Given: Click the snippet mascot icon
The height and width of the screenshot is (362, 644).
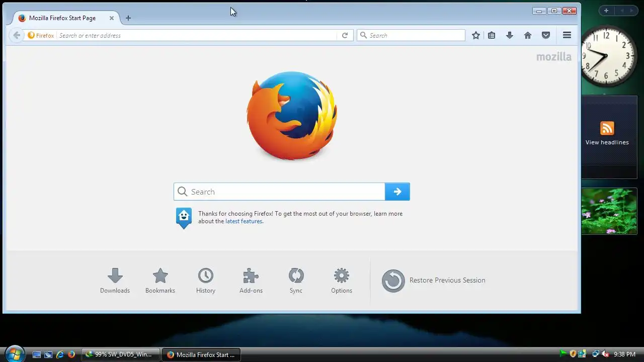Looking at the screenshot, I should 184,218.
